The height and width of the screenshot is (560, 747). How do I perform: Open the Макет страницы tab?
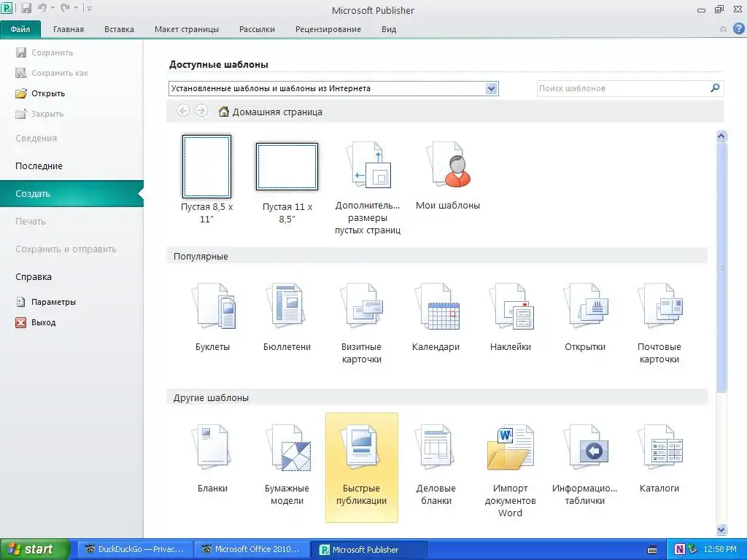coord(187,29)
